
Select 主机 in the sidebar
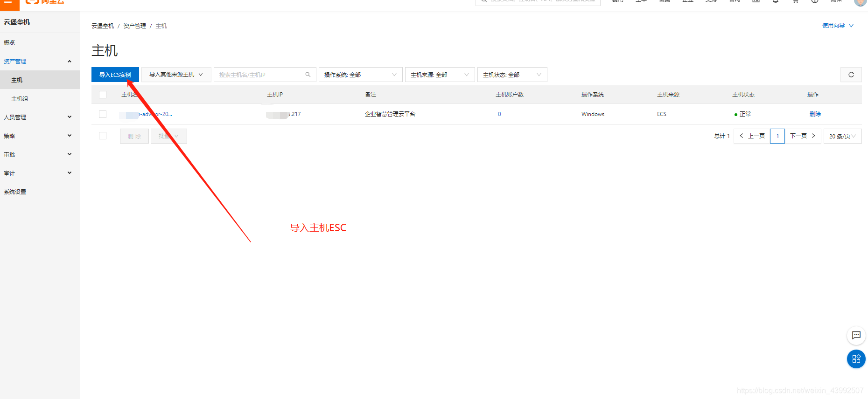click(40, 80)
